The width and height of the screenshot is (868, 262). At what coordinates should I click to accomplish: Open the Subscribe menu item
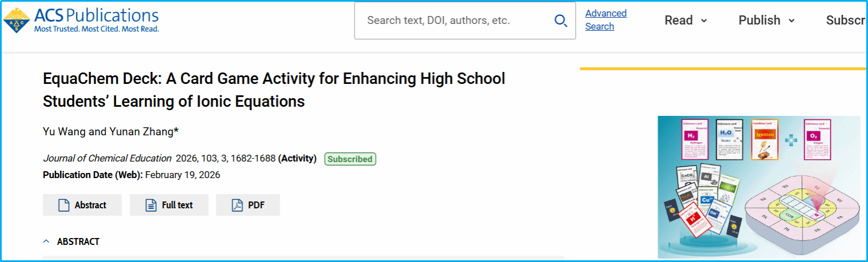coord(846,21)
